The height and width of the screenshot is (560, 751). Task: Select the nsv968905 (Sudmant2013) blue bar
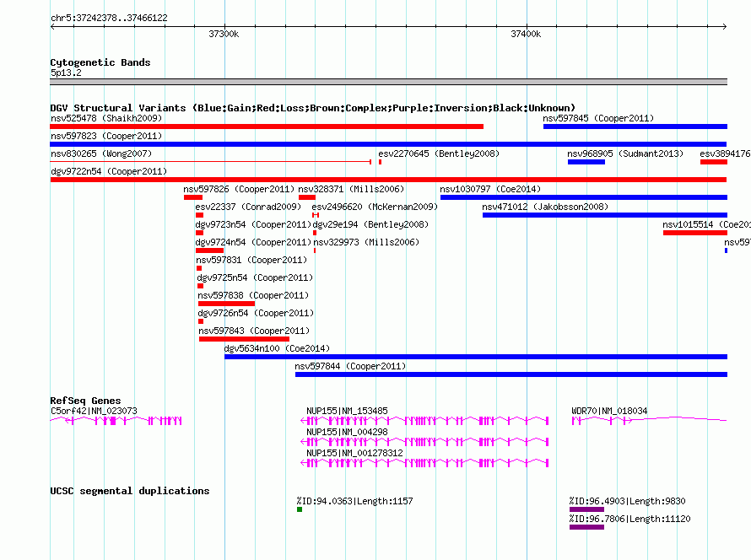click(x=586, y=162)
